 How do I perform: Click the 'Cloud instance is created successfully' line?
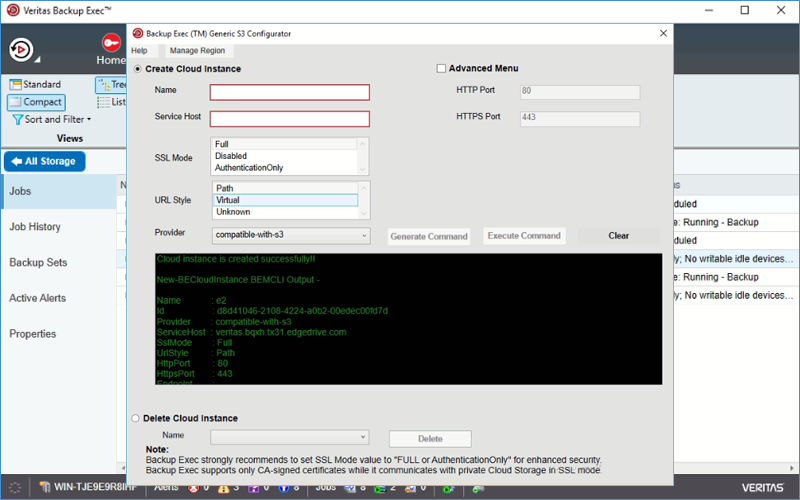pyautogui.click(x=236, y=259)
